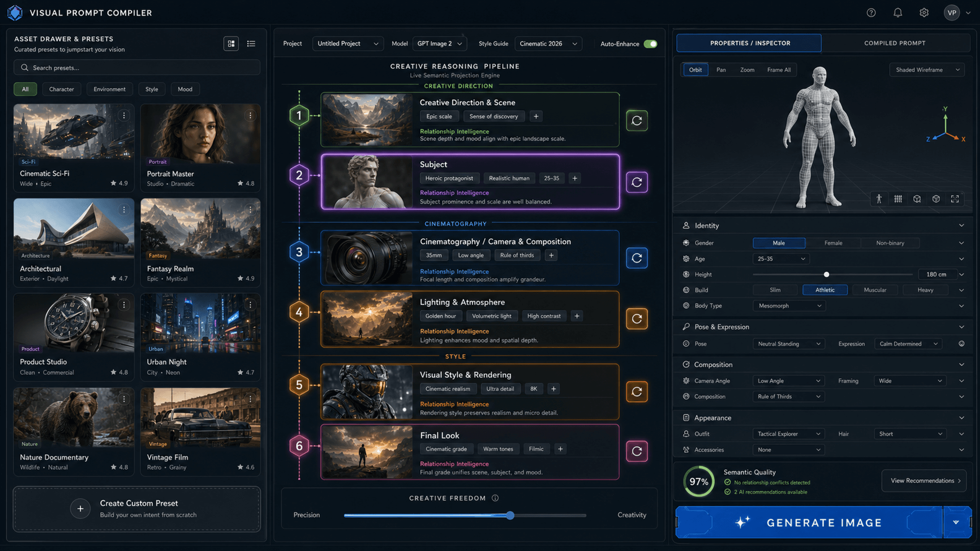Click the plus icon in Create Custom Preset
The width and height of the screenshot is (980, 551).
pos(80,509)
